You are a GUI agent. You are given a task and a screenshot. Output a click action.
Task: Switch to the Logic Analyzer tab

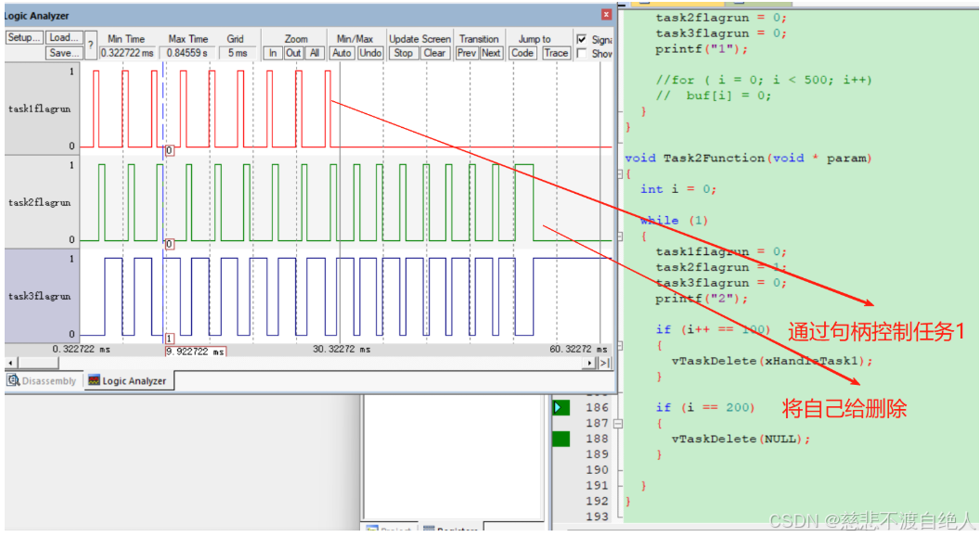[127, 381]
